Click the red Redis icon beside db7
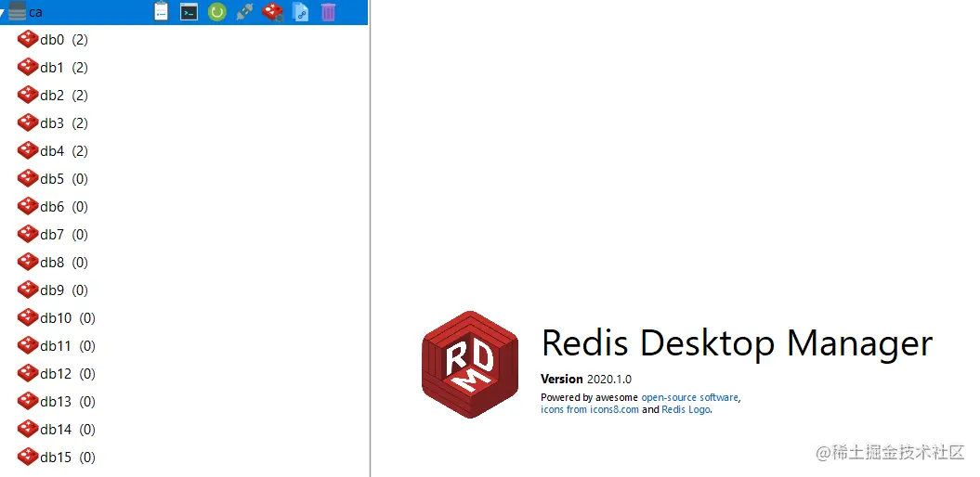The width and height of the screenshot is (980, 477). (28, 234)
